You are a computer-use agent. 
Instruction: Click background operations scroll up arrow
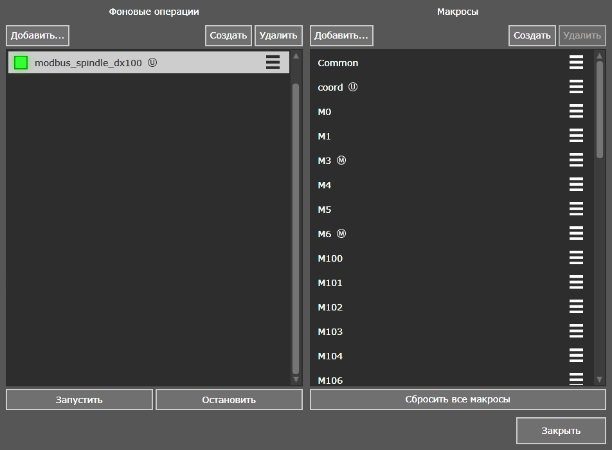(296, 56)
